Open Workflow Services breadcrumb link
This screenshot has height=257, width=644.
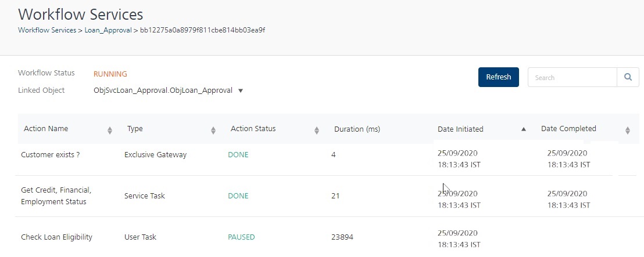(46, 30)
